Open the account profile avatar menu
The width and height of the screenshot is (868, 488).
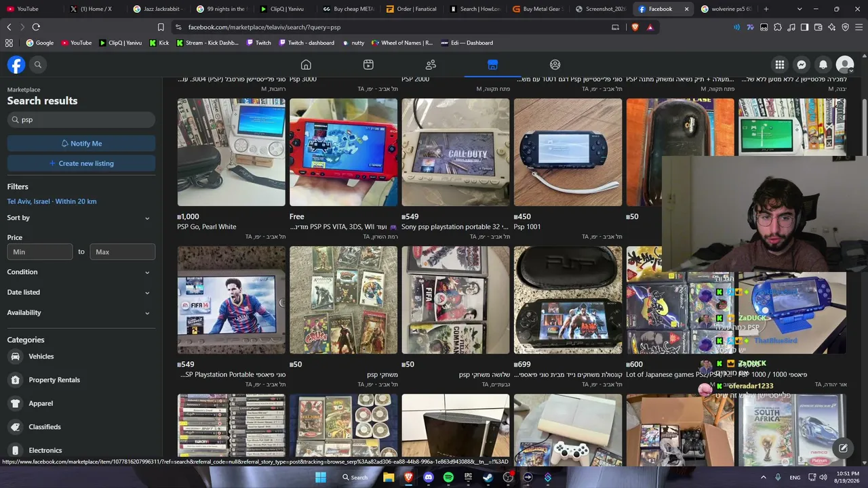(x=845, y=64)
